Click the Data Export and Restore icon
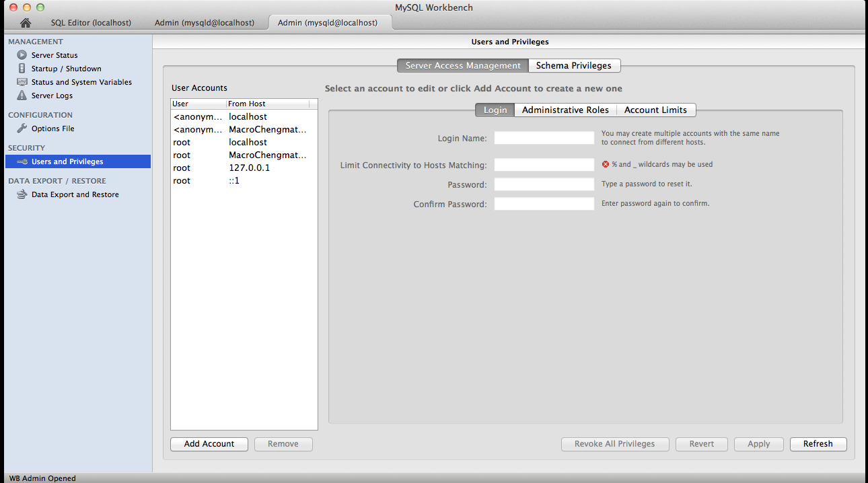Viewport: 868px width, 483px height. pyautogui.click(x=22, y=194)
